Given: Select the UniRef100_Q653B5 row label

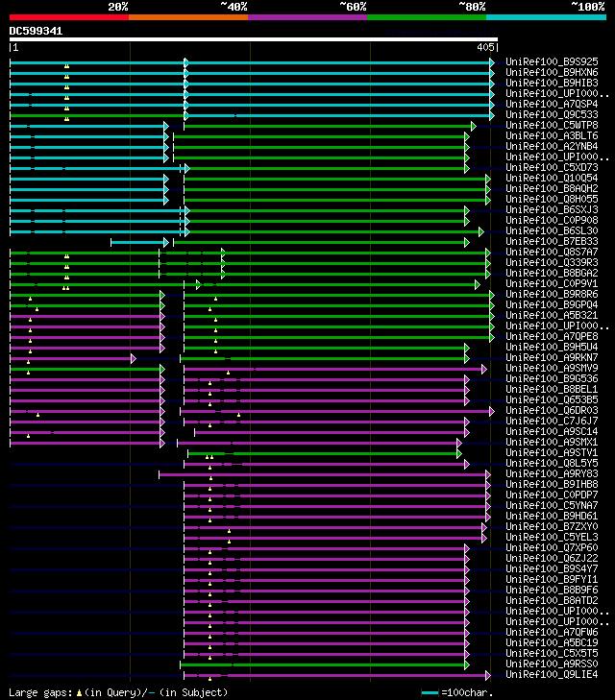Looking at the screenshot, I should pos(552,400).
